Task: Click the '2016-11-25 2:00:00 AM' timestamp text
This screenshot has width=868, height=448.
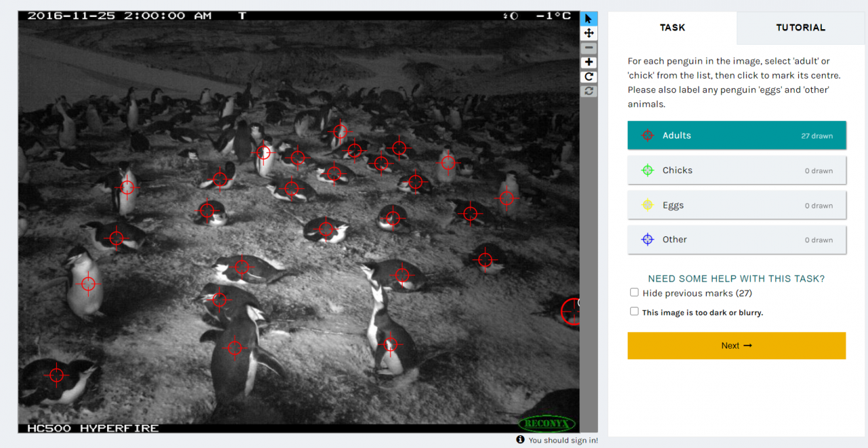Action: (119, 16)
